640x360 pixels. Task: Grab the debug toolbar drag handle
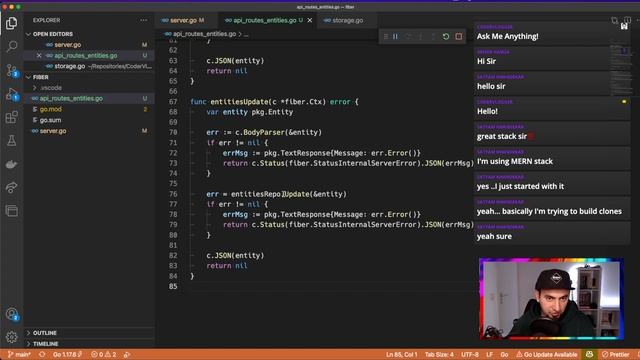tap(386, 37)
